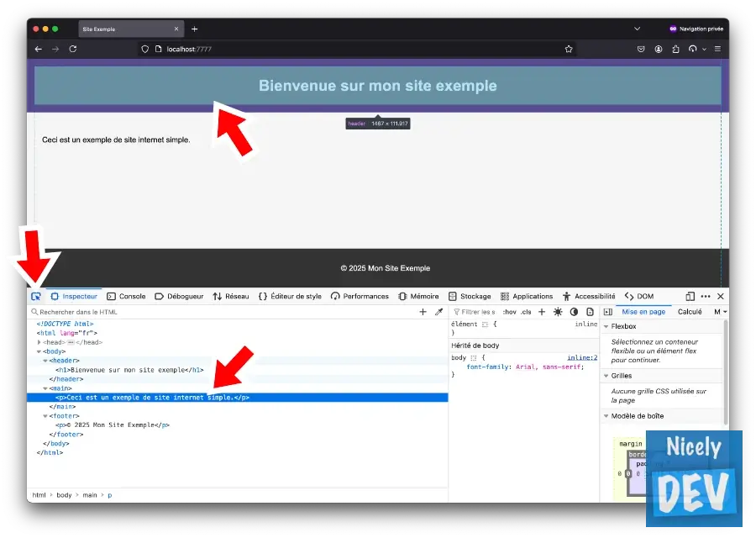This screenshot has width=756, height=538.
Task: Open devtools more options ellipsis
Action: [706, 296]
